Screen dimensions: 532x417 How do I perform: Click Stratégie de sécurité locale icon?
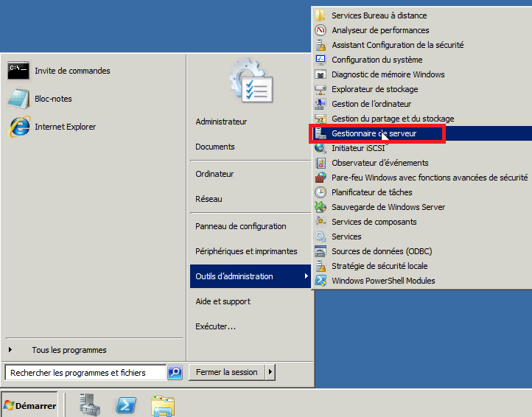click(x=321, y=266)
